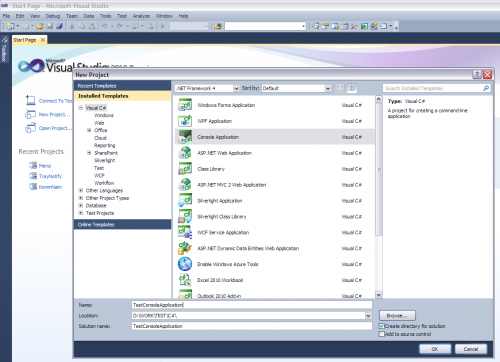Click the Open Project... link on Start Page
500x362 pixels.
[55, 128]
